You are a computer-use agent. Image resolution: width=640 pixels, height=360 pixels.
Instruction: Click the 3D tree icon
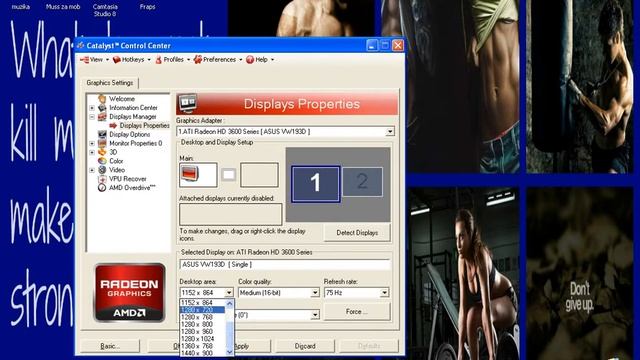click(x=102, y=152)
